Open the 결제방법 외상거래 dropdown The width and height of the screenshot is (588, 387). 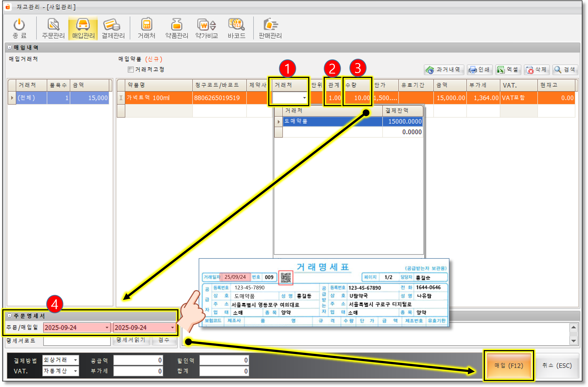point(75,360)
